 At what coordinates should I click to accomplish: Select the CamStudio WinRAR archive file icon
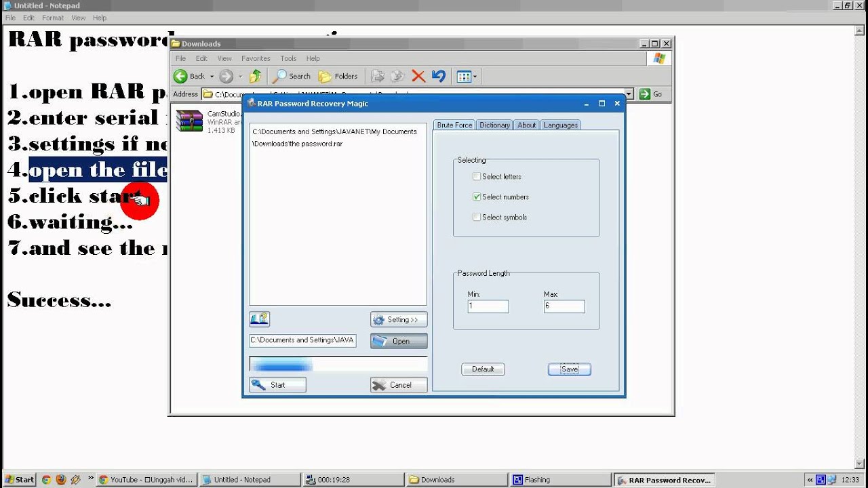pyautogui.click(x=189, y=121)
